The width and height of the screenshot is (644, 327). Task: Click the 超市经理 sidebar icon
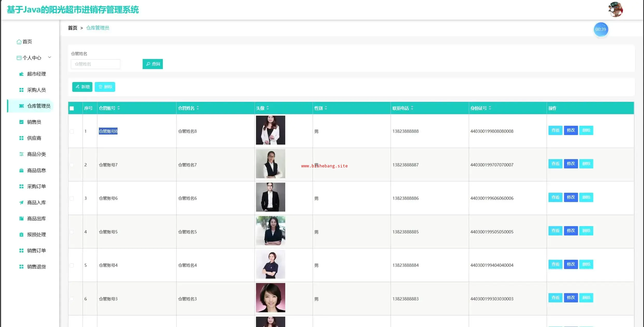tap(21, 74)
